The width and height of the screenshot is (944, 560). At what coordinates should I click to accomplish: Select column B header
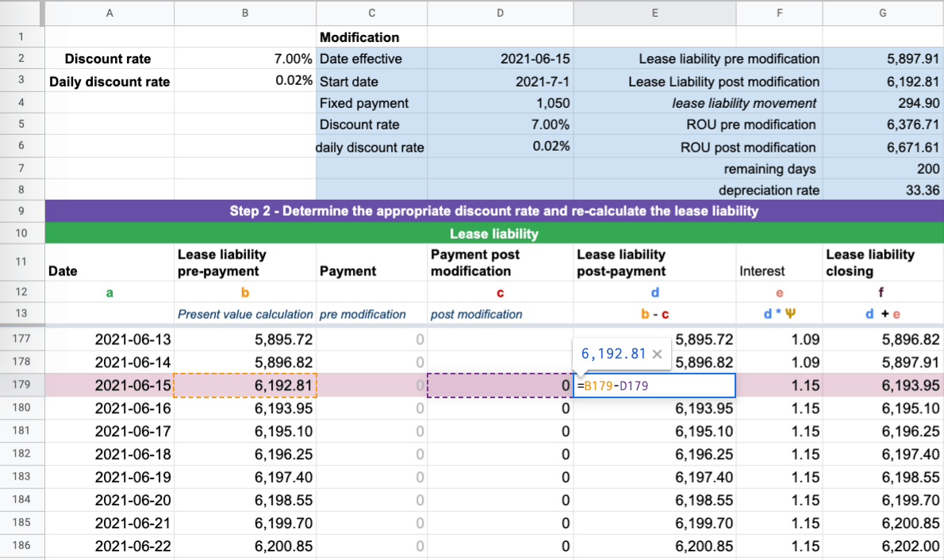pos(245,13)
